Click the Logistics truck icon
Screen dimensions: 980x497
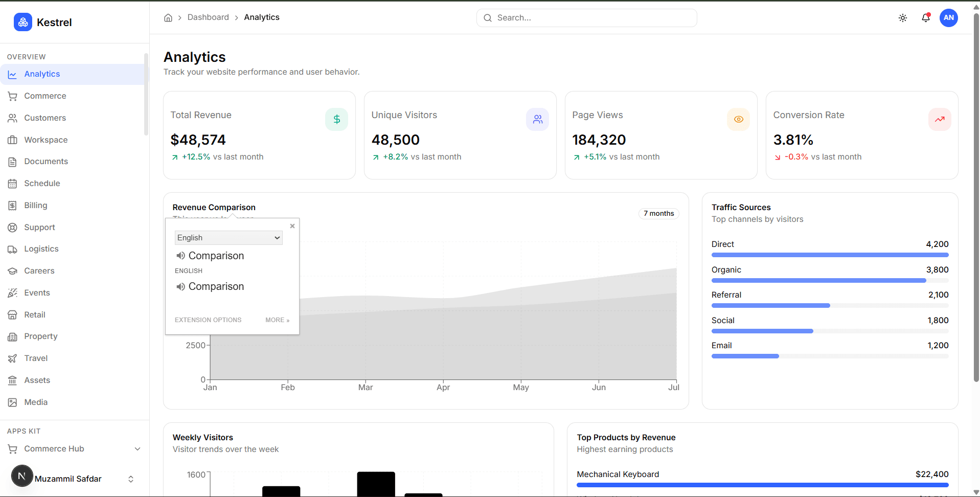pyautogui.click(x=12, y=250)
